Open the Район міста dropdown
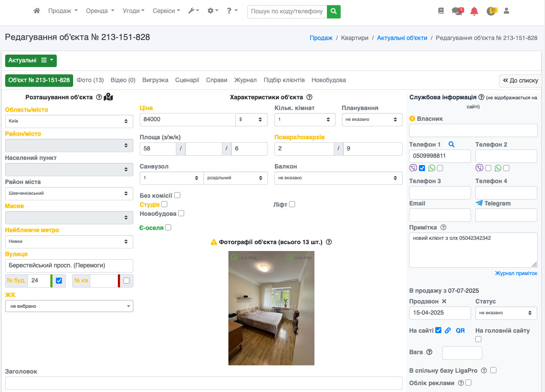 coord(69,193)
